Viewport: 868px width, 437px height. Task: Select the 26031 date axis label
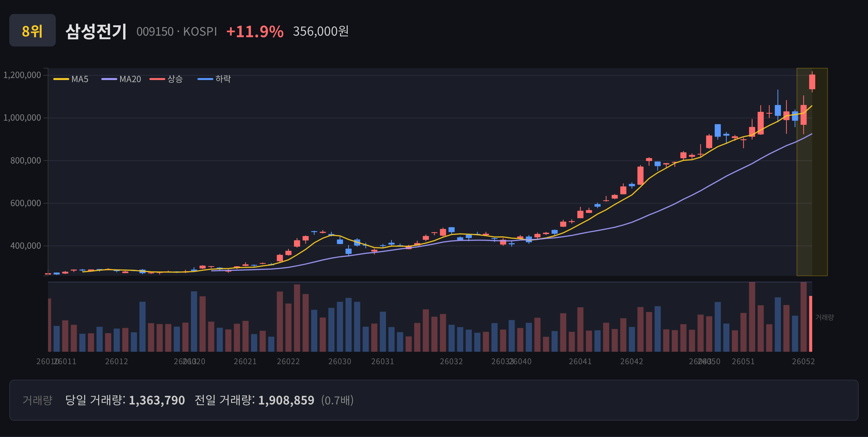pyautogui.click(x=383, y=362)
